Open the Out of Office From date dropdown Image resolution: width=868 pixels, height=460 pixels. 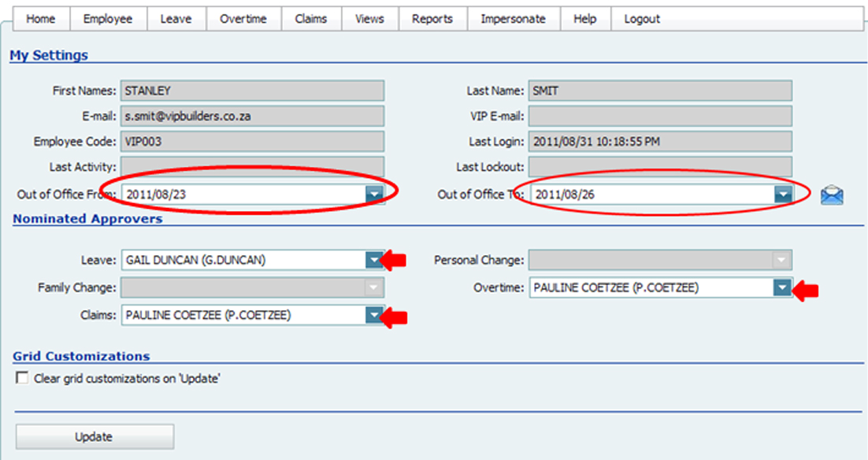tap(374, 194)
